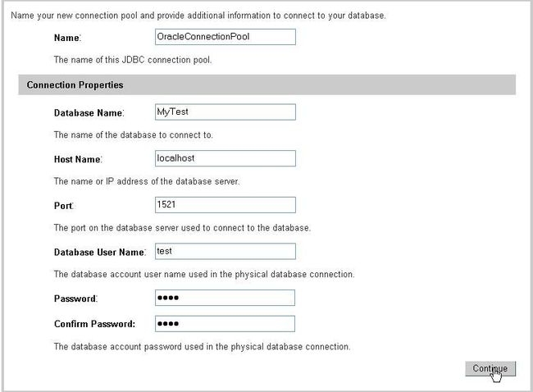The height and width of the screenshot is (392, 533).
Task: Click the Port label
Action: [x=64, y=206]
